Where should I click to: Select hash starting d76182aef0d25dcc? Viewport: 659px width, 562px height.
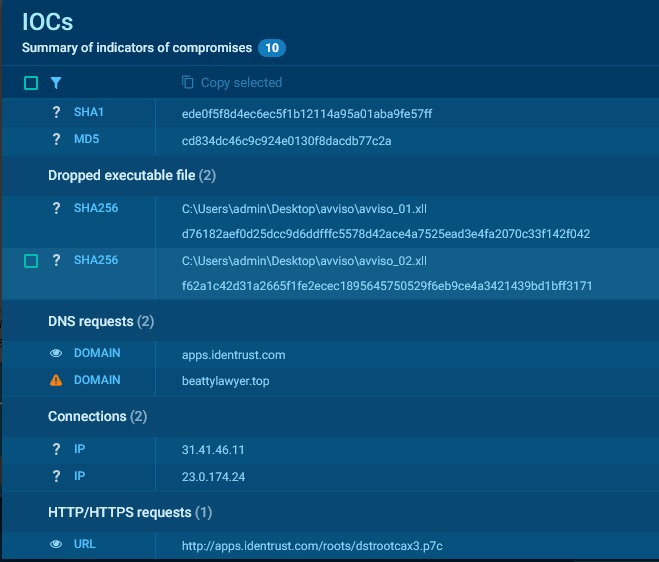386,234
